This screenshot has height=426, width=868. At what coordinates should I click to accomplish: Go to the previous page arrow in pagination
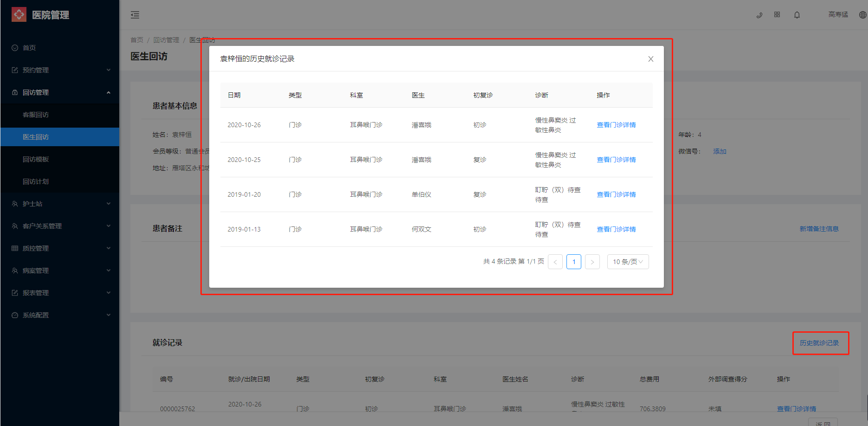click(555, 262)
